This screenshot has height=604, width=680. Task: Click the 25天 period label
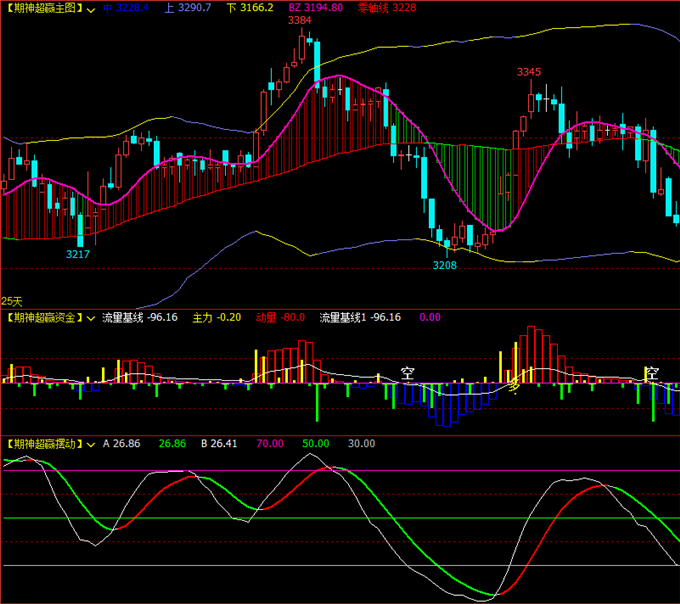(12, 301)
